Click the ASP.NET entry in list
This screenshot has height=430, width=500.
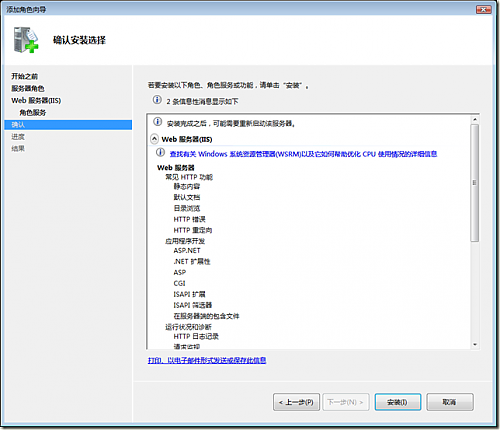[x=187, y=250]
